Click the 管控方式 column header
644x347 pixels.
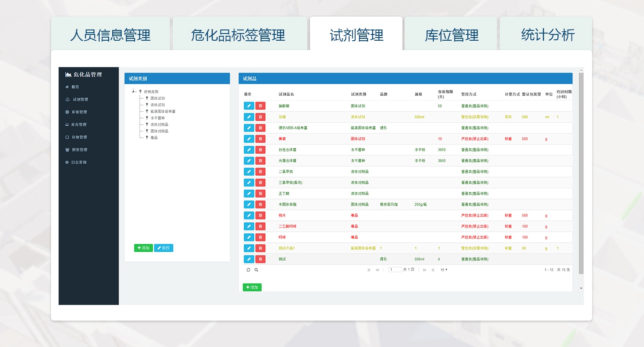[x=469, y=94]
